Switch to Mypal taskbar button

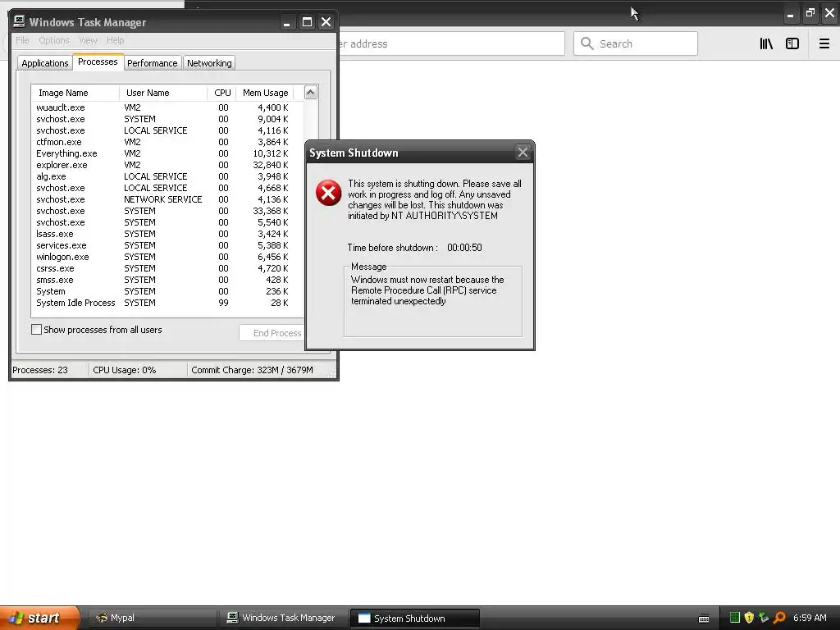click(x=152, y=618)
